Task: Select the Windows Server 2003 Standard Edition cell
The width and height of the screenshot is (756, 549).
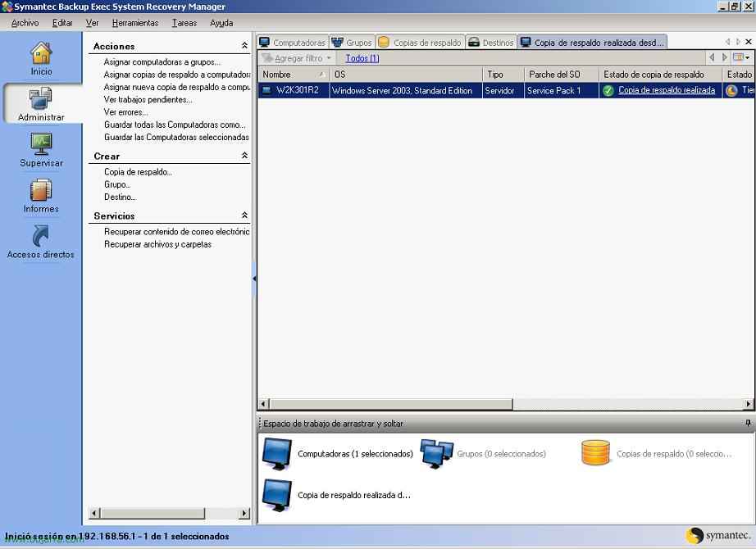Action: [x=406, y=91]
